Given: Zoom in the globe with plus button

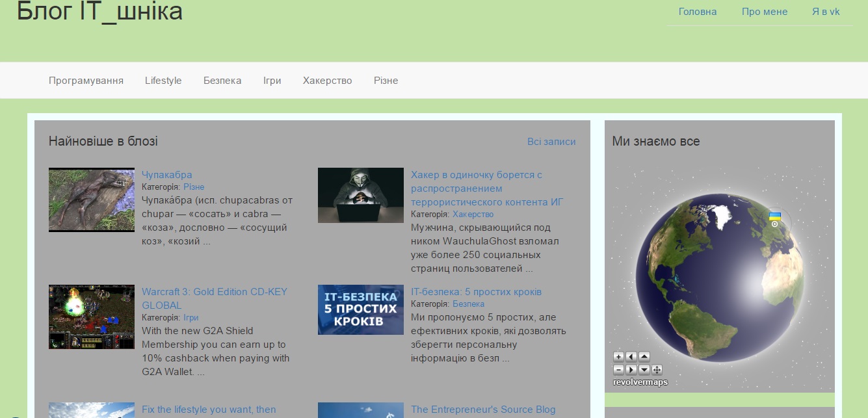Looking at the screenshot, I should (618, 356).
